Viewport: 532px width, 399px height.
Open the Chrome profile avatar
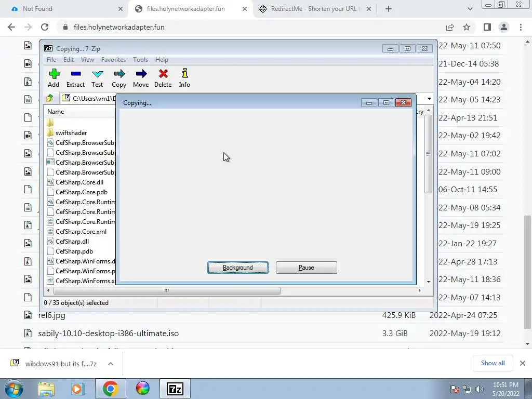(504, 27)
